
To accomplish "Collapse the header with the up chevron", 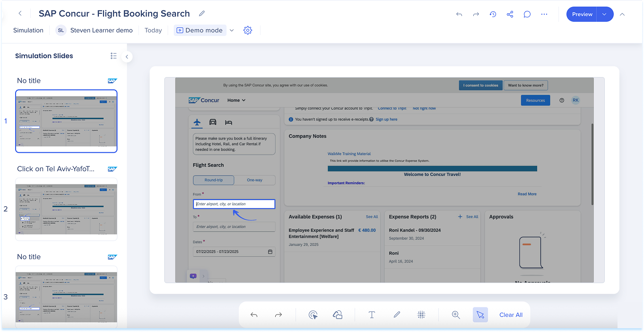I will (622, 14).
